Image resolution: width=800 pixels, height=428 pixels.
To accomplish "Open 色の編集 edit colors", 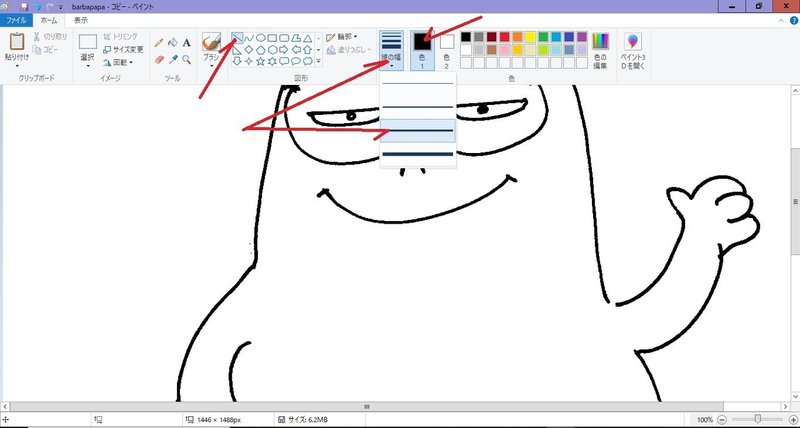I will [601, 51].
